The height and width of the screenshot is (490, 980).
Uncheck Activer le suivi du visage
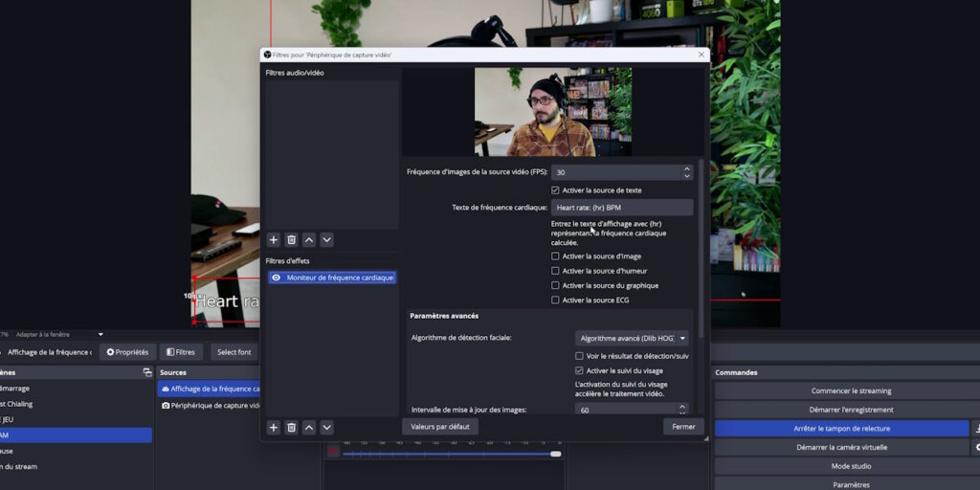579,370
